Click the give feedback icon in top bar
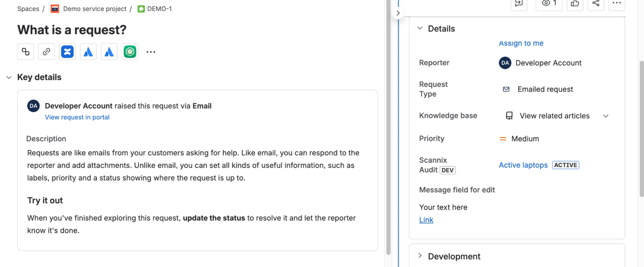The image size is (644, 267). point(519,4)
